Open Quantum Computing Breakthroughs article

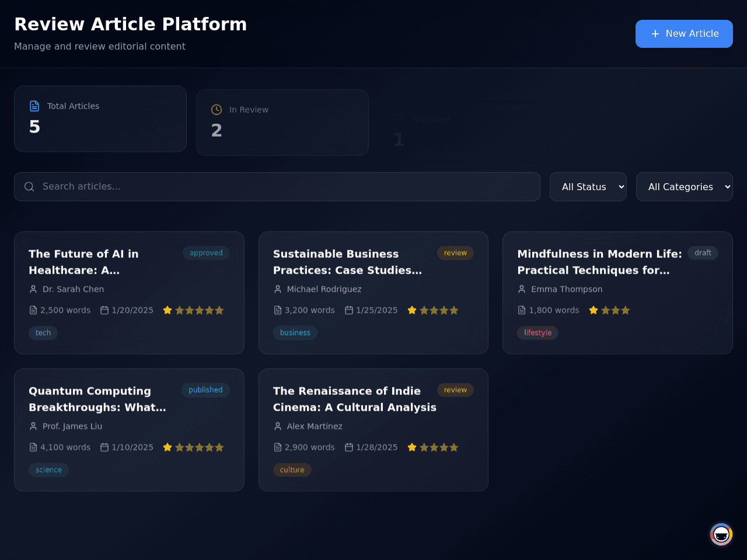[129, 430]
